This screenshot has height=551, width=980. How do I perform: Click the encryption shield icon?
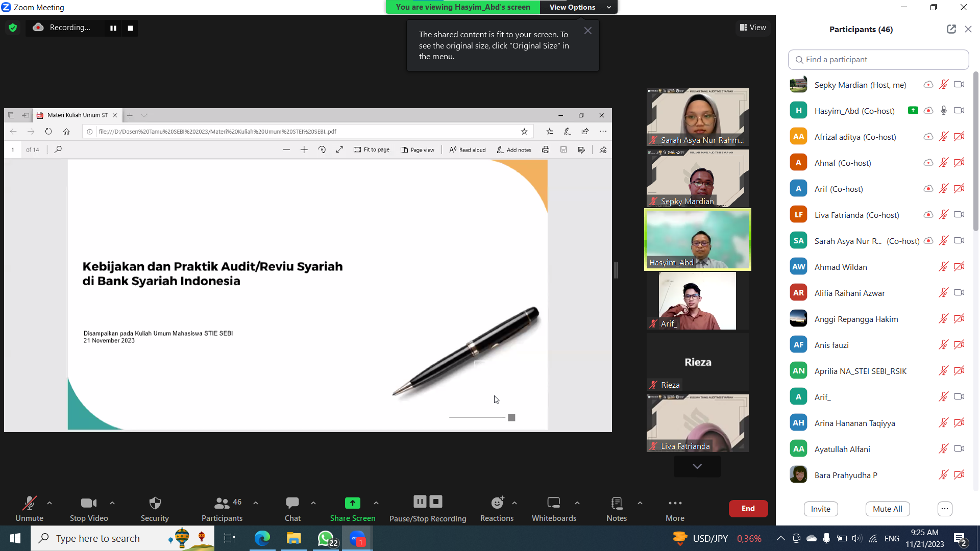13,28
